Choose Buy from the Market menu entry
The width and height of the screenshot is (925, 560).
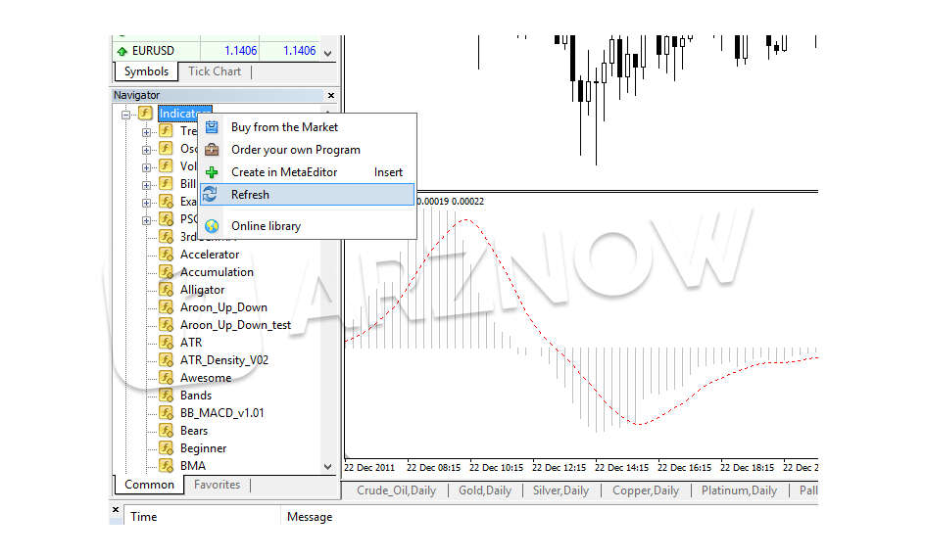pyautogui.click(x=307, y=126)
